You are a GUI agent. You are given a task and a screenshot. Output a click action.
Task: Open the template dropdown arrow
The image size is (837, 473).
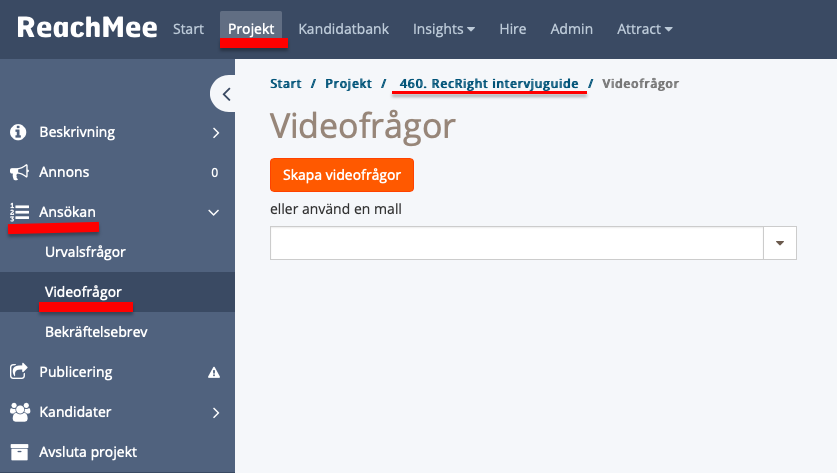tap(780, 243)
